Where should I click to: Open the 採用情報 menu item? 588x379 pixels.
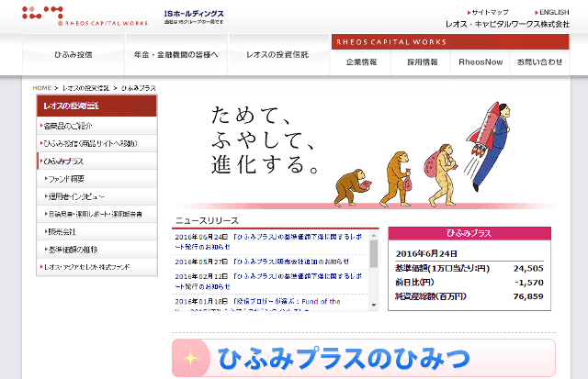pos(423,62)
